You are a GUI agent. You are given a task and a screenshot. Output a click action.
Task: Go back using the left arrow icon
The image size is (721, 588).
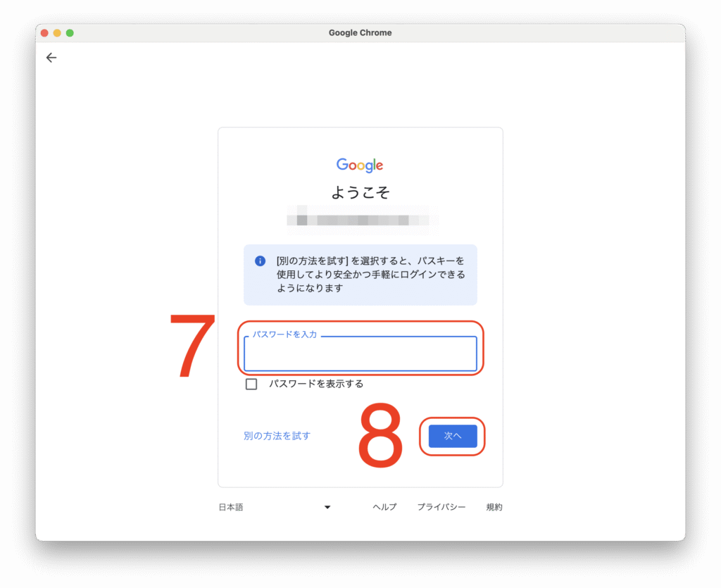[51, 58]
